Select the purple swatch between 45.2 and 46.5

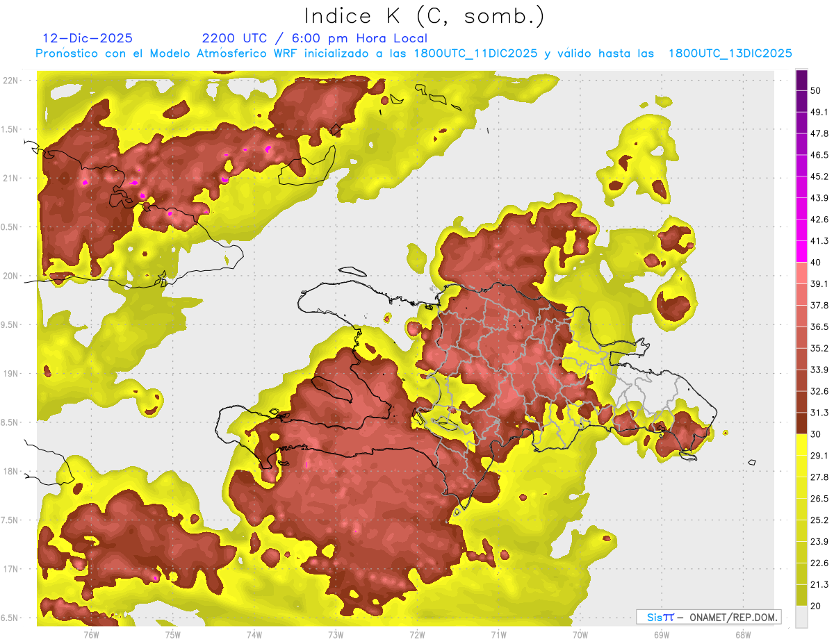pyautogui.click(x=801, y=165)
